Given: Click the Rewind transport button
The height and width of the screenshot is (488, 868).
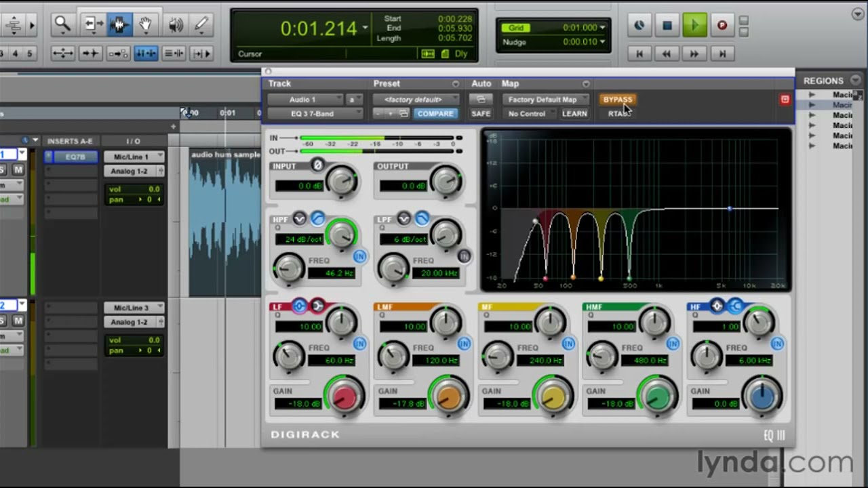Looking at the screenshot, I should point(667,53).
